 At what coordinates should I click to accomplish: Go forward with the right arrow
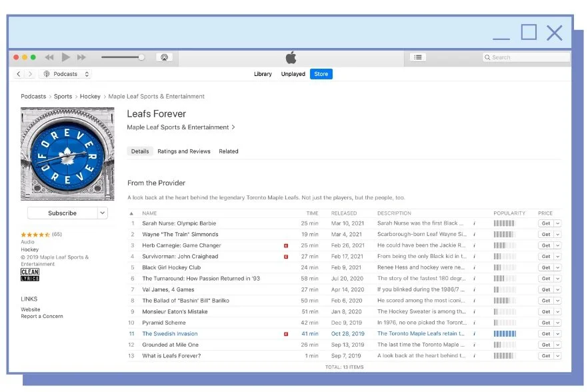[x=31, y=74]
